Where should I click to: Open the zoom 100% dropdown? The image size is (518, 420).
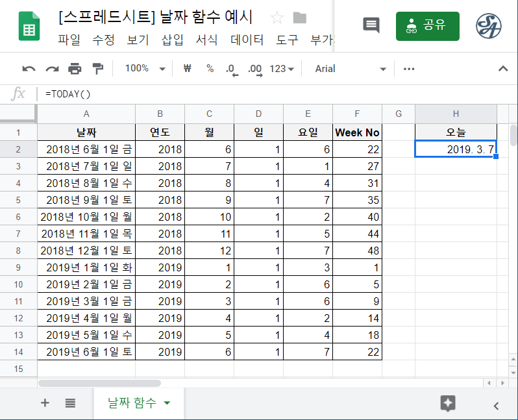(145, 69)
